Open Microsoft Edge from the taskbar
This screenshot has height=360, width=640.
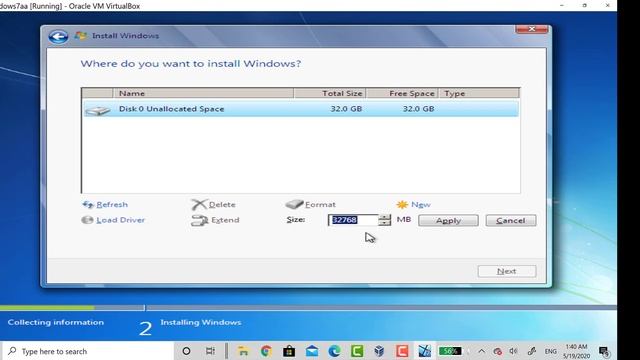pos(334,351)
